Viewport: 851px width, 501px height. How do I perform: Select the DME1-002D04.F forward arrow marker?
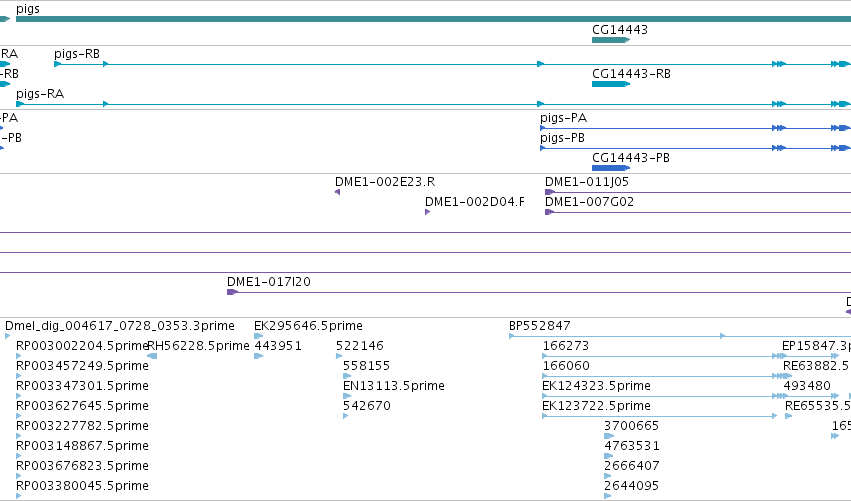click(x=428, y=212)
